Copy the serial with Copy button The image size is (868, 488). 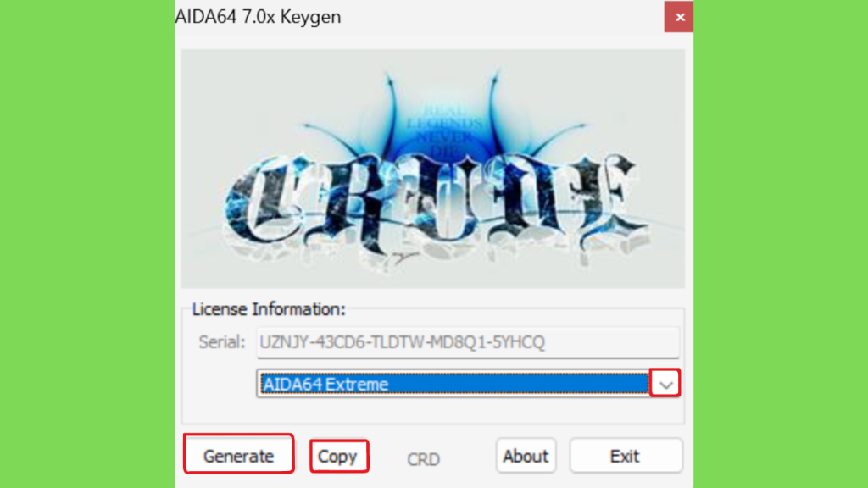339,456
